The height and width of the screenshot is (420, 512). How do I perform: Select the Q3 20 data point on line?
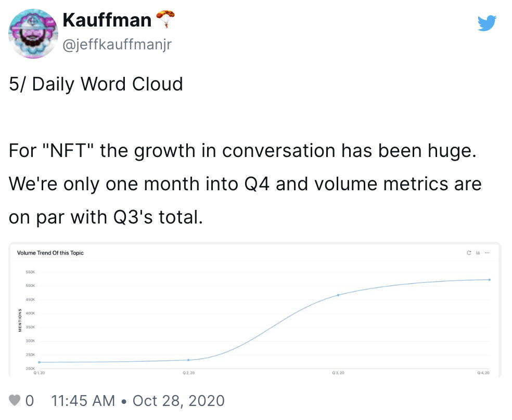[338, 295]
